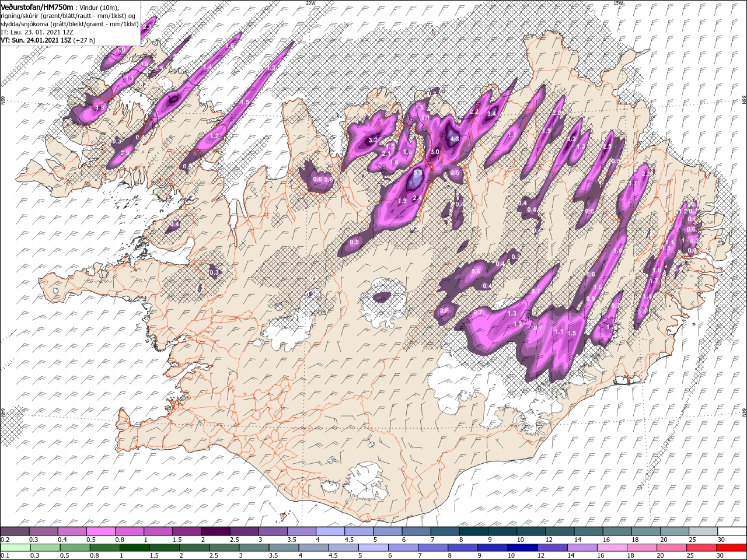Click the 'VT: Sun. 24.01.2021 15Z' valid time
This screenshot has width=747, height=560.
click(x=36, y=40)
